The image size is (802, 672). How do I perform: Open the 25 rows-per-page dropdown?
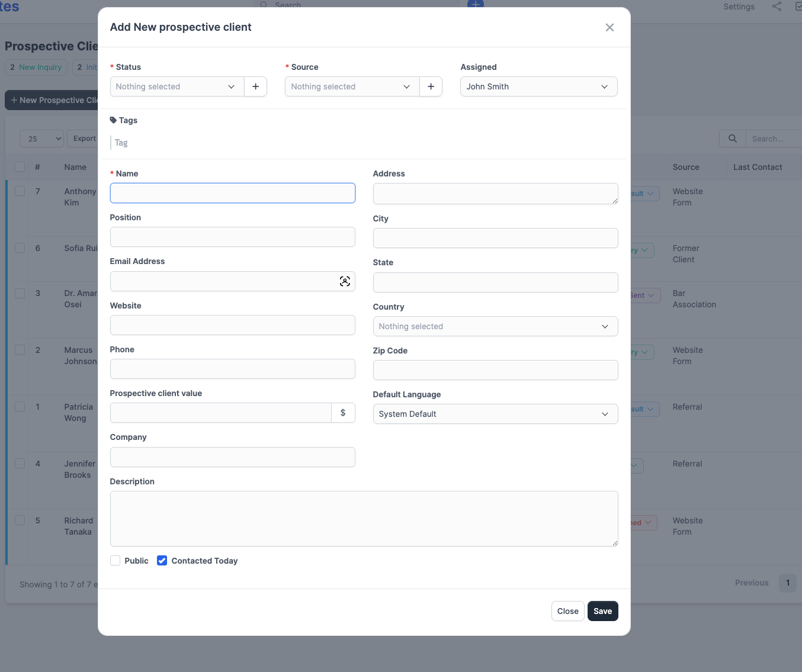[x=42, y=139]
